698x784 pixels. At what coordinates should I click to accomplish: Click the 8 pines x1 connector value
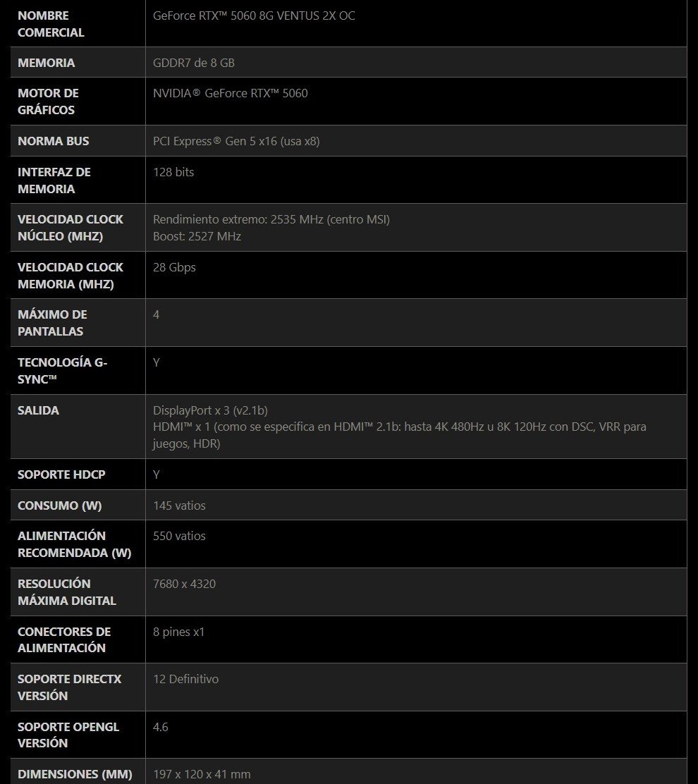(x=178, y=632)
